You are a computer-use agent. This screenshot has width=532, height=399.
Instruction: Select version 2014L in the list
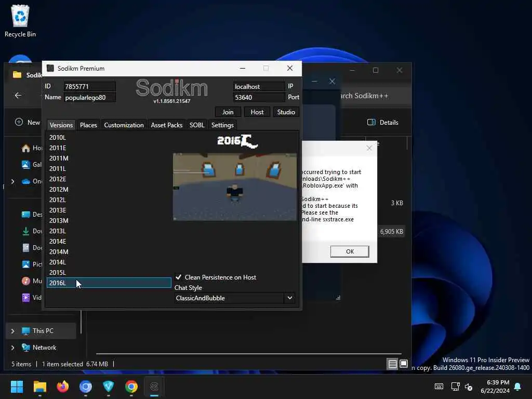click(x=109, y=262)
